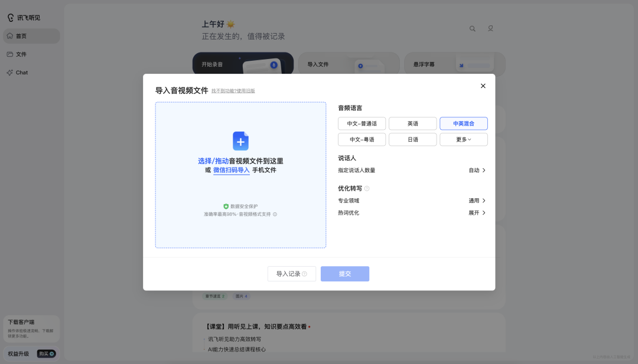This screenshot has height=364, width=638.
Task: Click the file drop zone area
Action: 240,175
